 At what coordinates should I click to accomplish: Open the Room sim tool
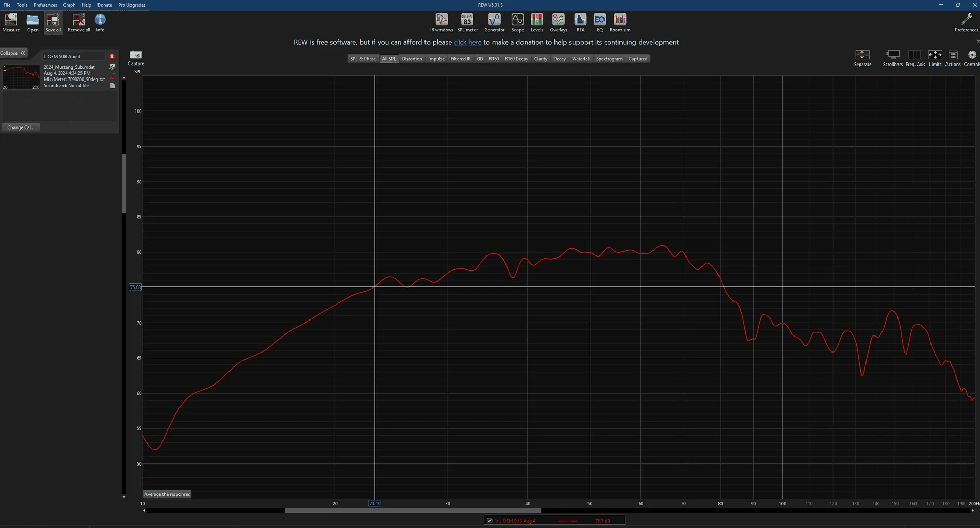pos(620,23)
